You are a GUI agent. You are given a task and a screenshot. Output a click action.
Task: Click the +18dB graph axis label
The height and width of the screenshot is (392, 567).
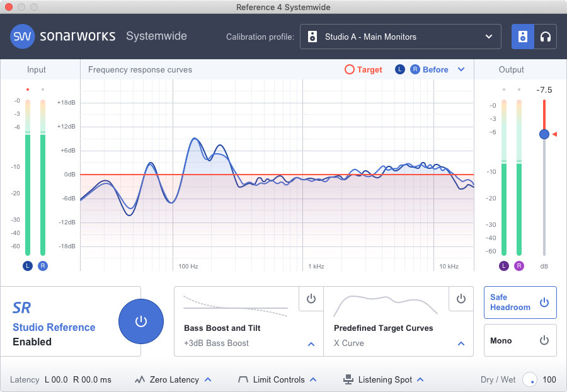[66, 103]
